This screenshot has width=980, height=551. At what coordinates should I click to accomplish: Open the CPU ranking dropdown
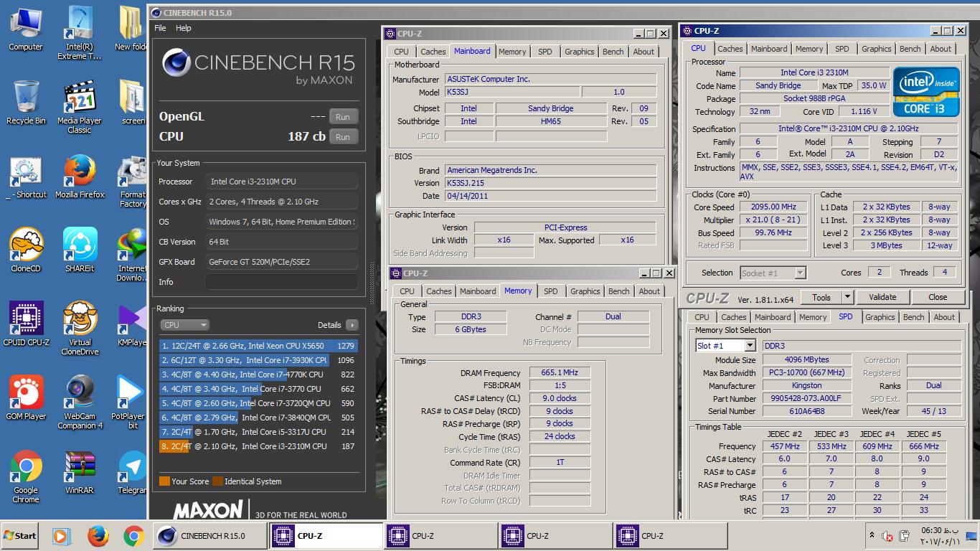pyautogui.click(x=184, y=325)
